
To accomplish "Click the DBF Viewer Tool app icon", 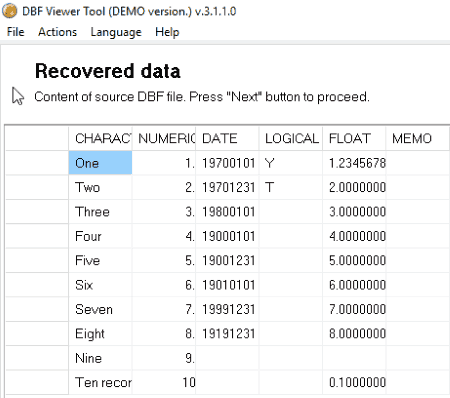I will click(9, 11).
